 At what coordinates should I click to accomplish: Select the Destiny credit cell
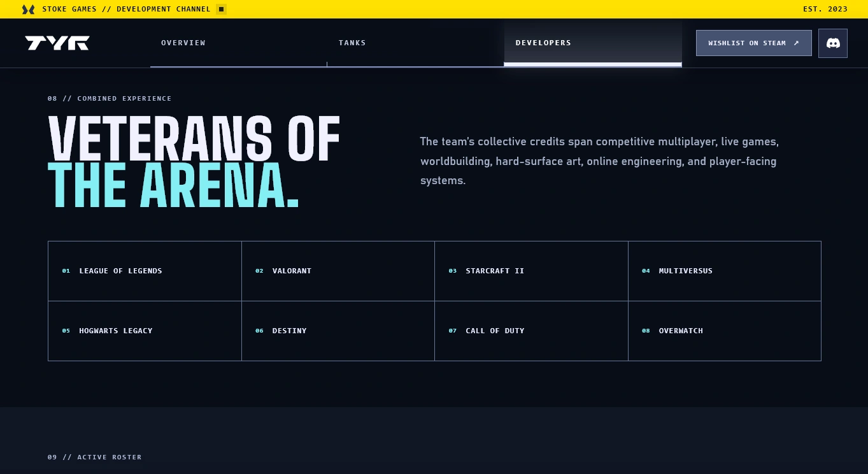pyautogui.click(x=338, y=331)
